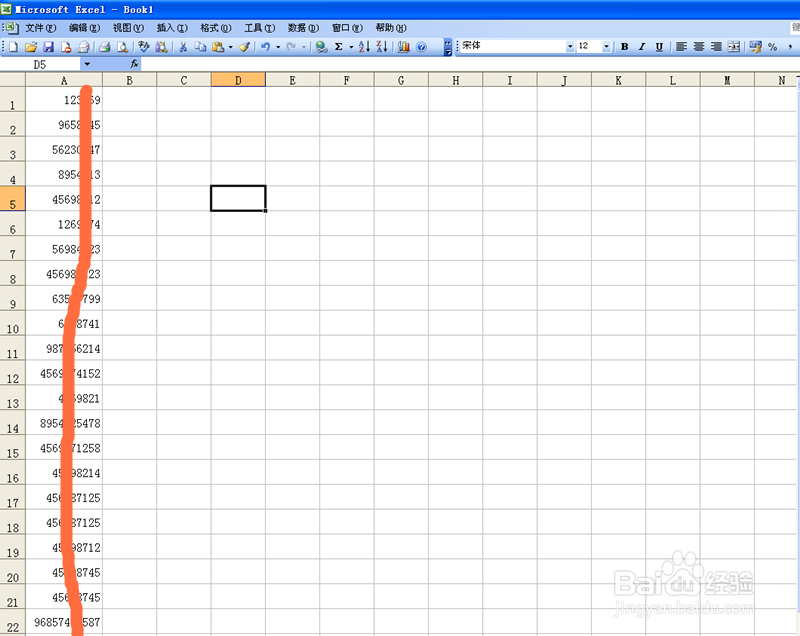Click the Name Box showing D5
Image resolution: width=800 pixels, height=636 pixels.
coord(40,64)
